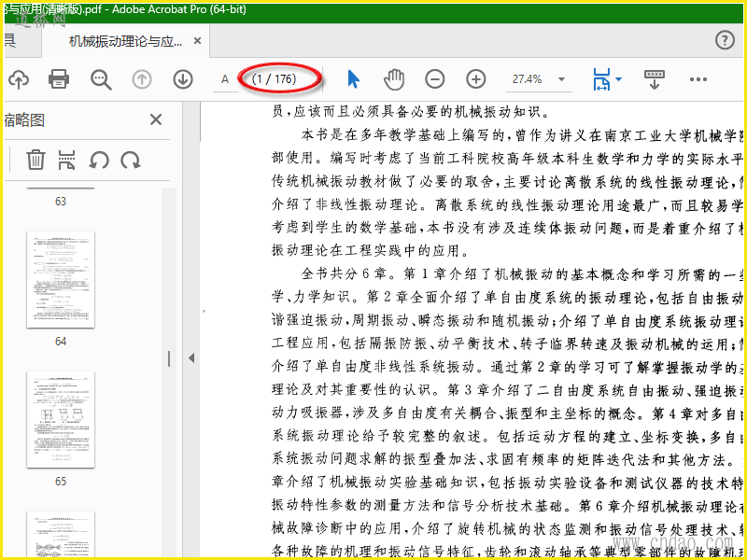Image resolution: width=747 pixels, height=560 pixels.
Task: Collapse the navigation pane arrow
Action: 191,357
